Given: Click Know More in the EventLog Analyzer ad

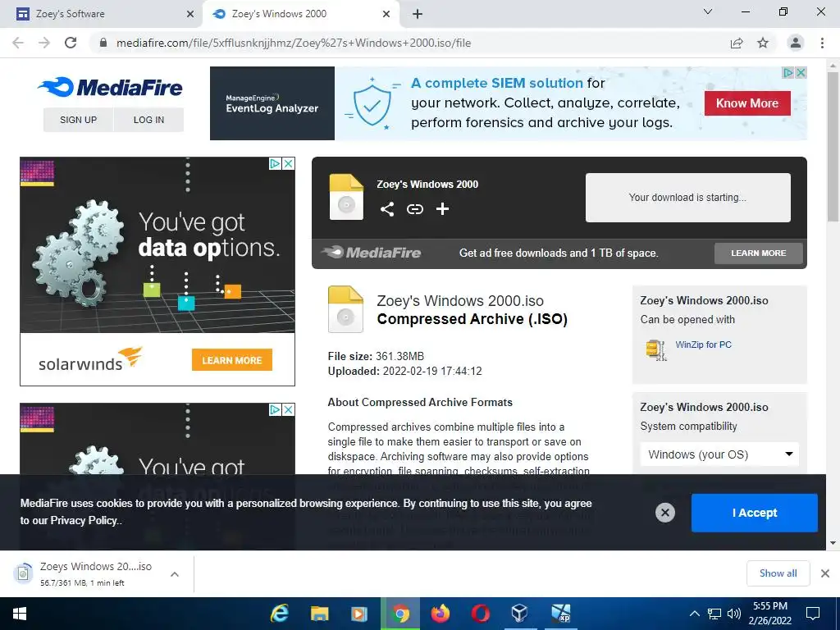Looking at the screenshot, I should [x=747, y=103].
